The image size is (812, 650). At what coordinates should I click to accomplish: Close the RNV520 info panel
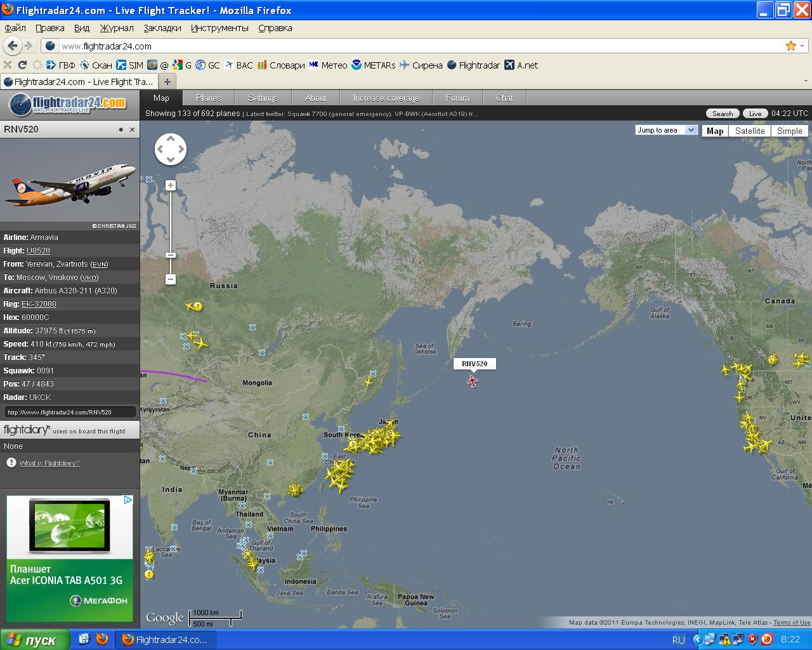(133, 129)
